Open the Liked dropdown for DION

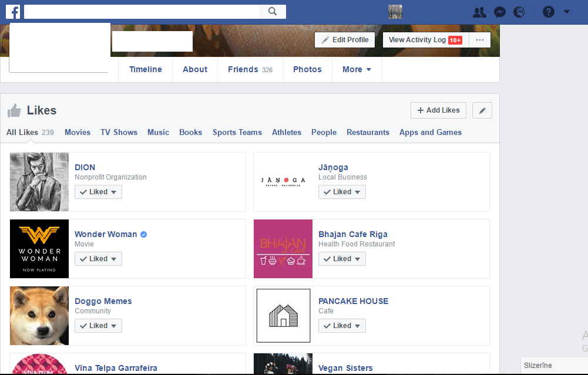pyautogui.click(x=98, y=192)
